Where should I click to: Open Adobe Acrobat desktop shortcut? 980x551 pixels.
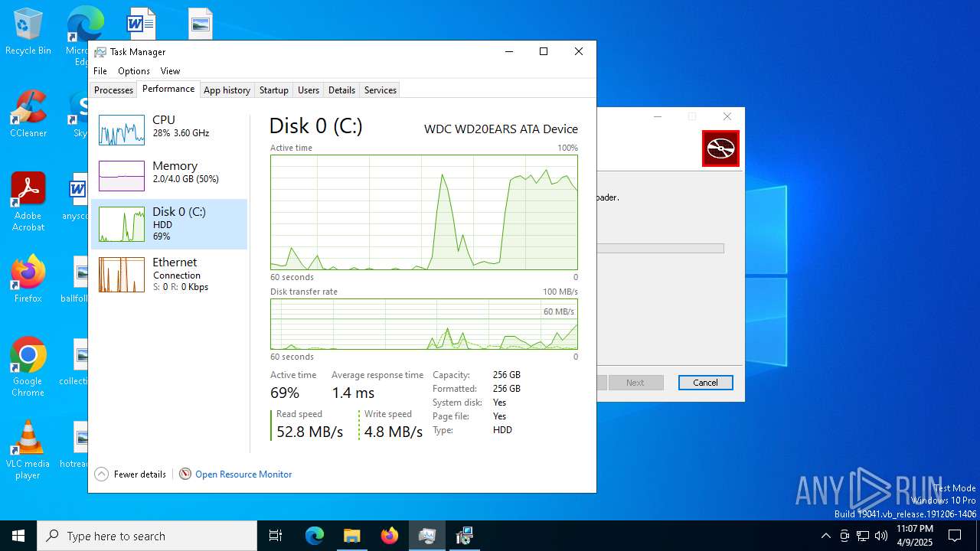coord(28,202)
